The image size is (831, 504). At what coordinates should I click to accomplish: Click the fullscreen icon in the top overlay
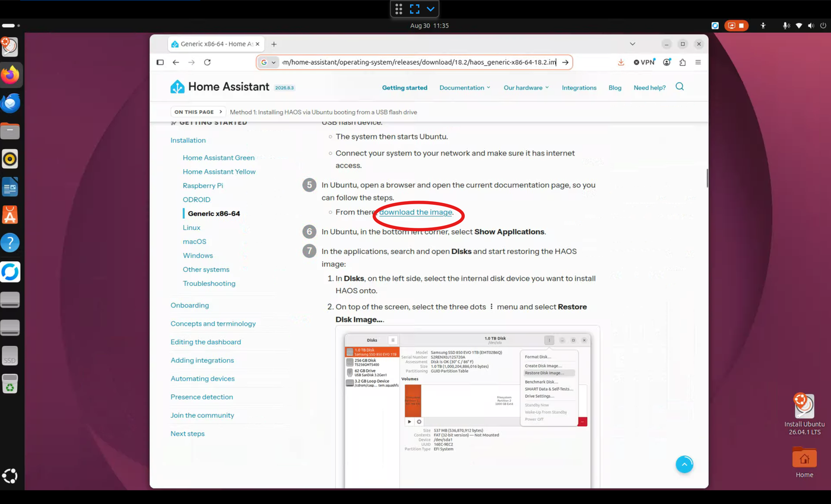coord(415,9)
